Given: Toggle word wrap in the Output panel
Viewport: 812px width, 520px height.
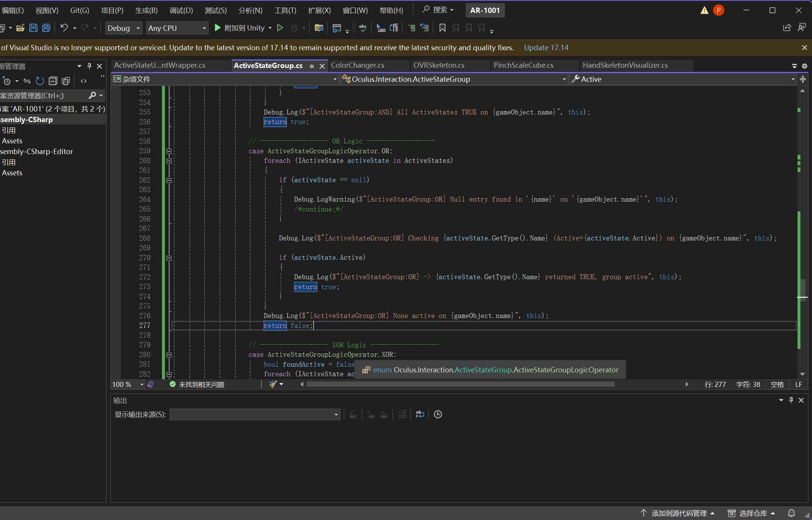Looking at the screenshot, I should tap(420, 414).
